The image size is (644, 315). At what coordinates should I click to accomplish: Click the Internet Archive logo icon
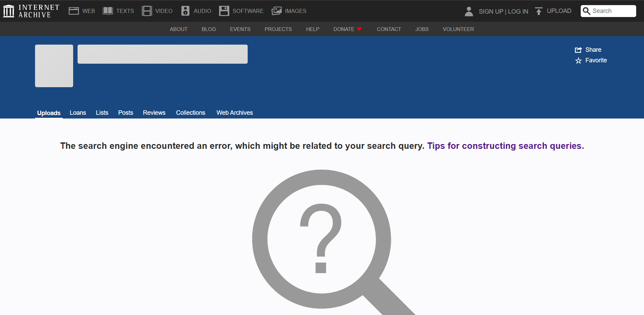pos(9,11)
